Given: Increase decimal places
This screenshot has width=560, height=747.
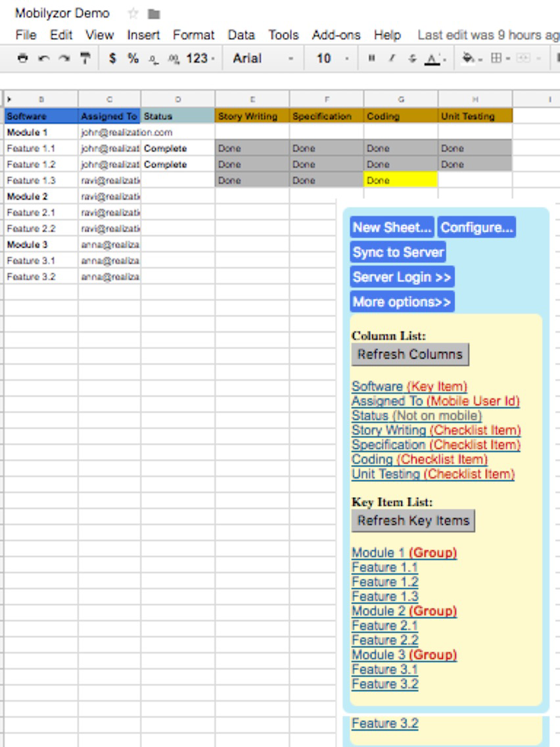Looking at the screenshot, I should 174,59.
